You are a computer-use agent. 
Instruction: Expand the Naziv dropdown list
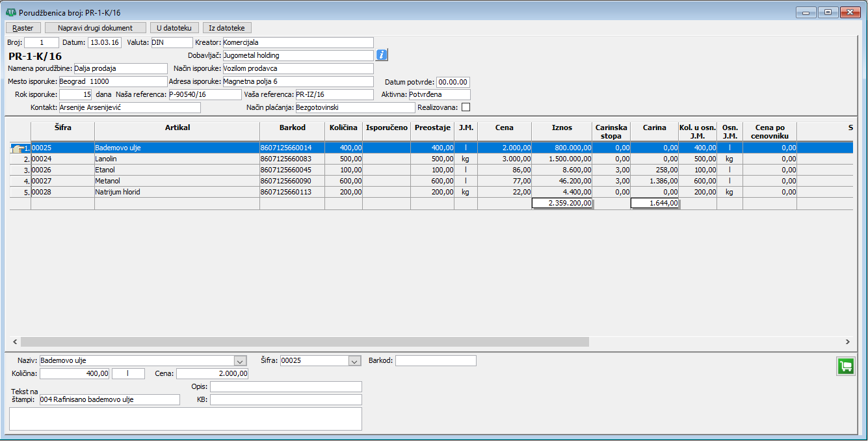(x=240, y=361)
